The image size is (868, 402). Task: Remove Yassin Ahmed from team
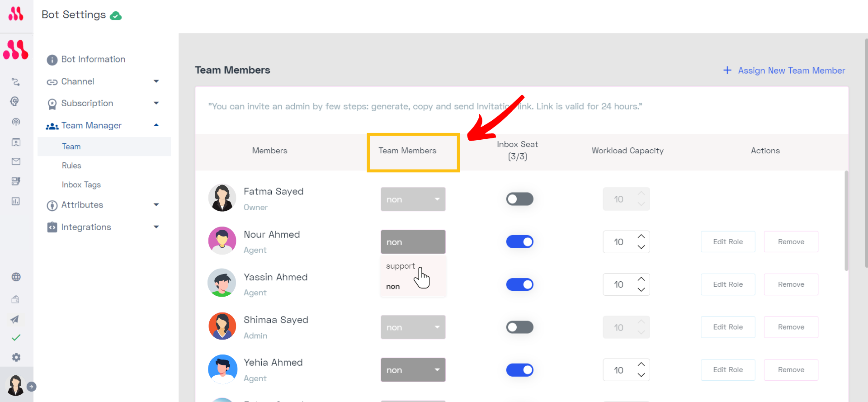coord(791,284)
